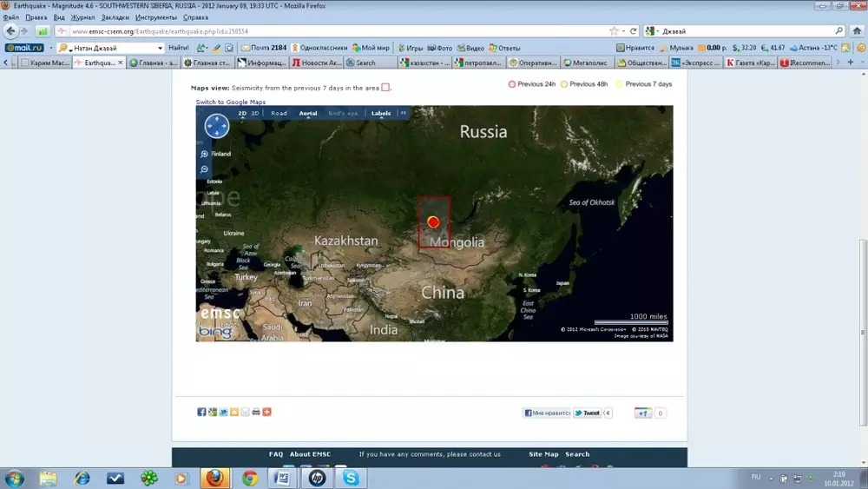Launch Google Chrome from taskbar
868x489 pixels.
[x=250, y=478]
